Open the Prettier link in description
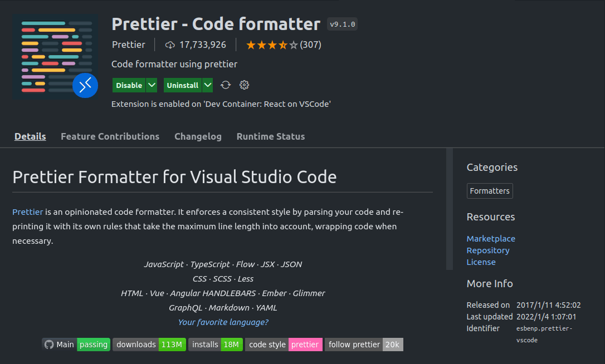Image resolution: width=605 pixels, height=364 pixels. (27, 212)
